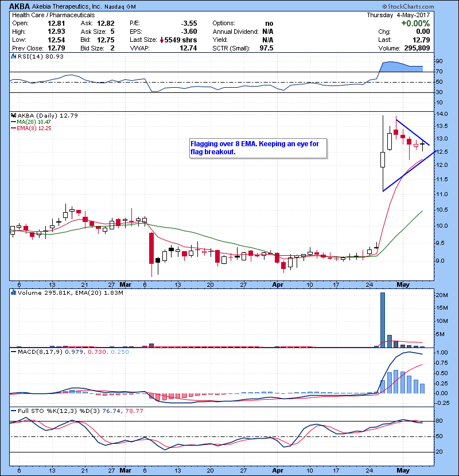Click the Bid value 12.75
459x476 pixels.
point(106,40)
